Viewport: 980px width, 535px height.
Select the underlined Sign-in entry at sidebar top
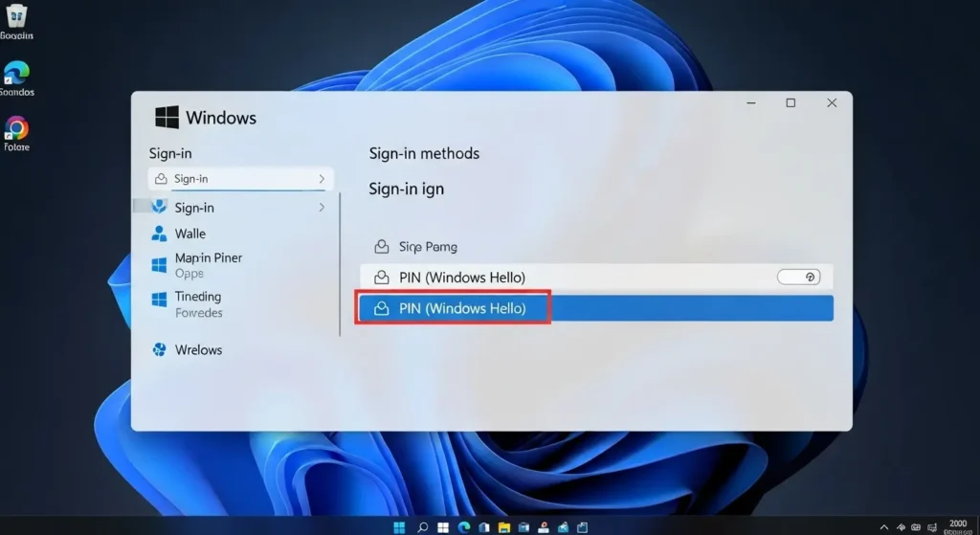tap(240, 179)
